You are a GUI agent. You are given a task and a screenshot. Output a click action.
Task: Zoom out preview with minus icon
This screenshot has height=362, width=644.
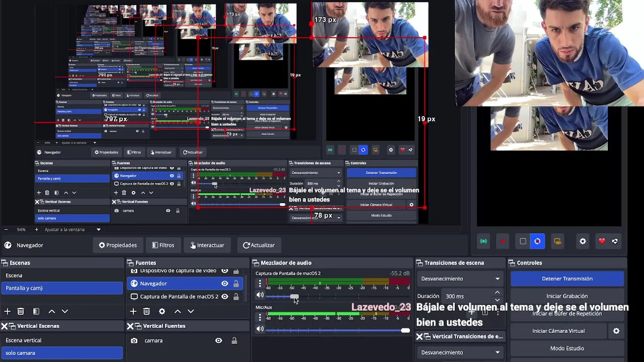tap(6, 229)
